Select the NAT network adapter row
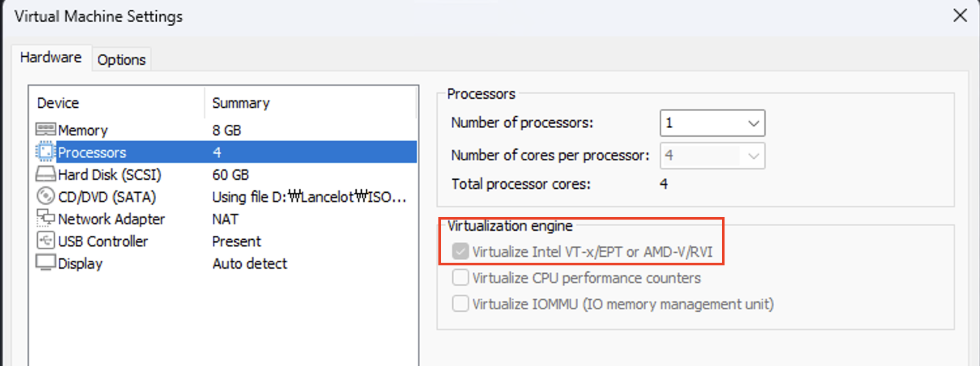Image resolution: width=980 pixels, height=366 pixels. click(x=225, y=219)
